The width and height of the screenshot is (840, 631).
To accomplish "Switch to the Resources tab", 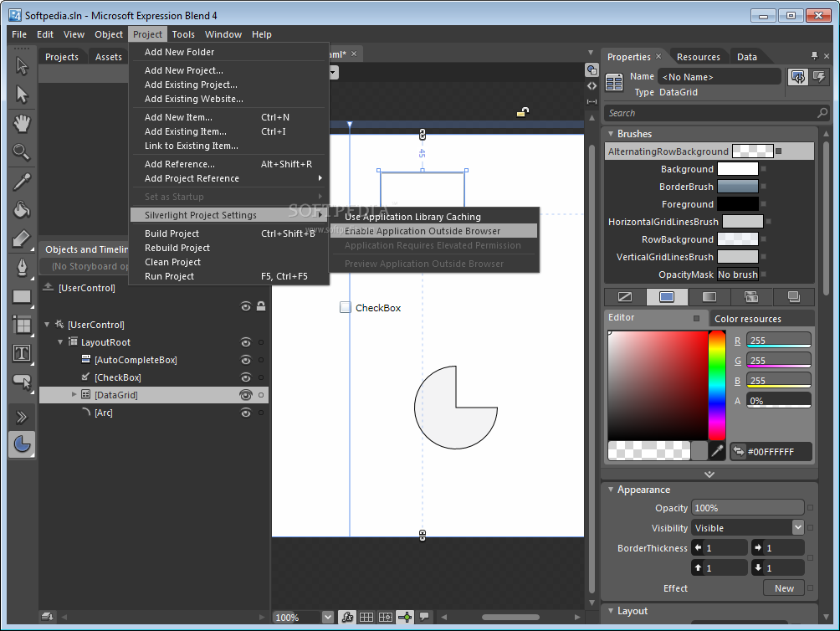I will [x=698, y=57].
